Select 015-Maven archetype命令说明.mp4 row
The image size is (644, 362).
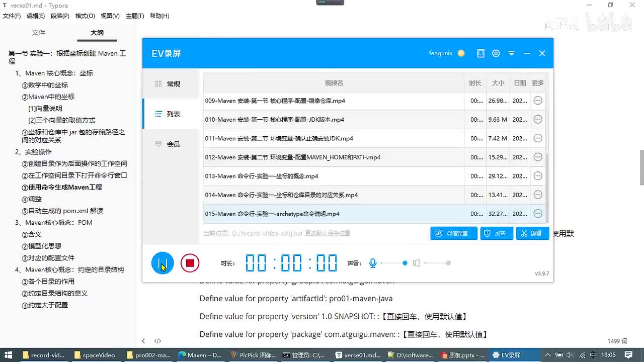point(374,214)
